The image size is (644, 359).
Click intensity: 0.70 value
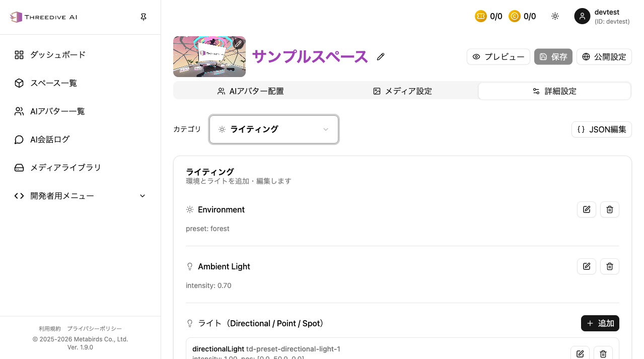208,285
